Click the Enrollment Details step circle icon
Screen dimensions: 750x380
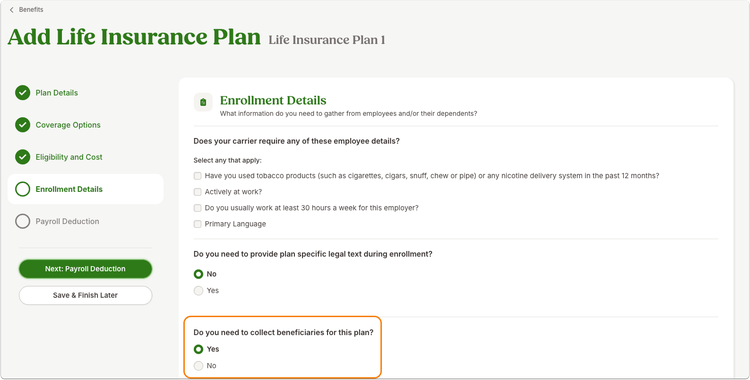22,189
